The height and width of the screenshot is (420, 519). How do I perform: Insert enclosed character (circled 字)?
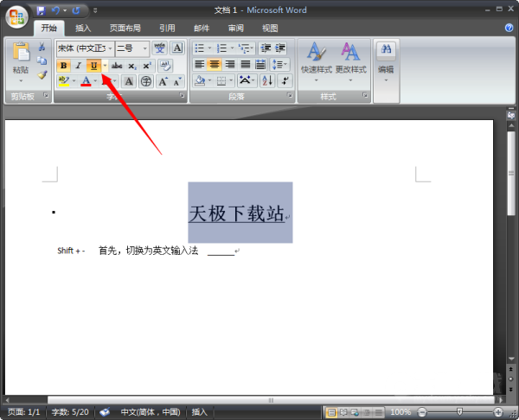click(x=145, y=81)
